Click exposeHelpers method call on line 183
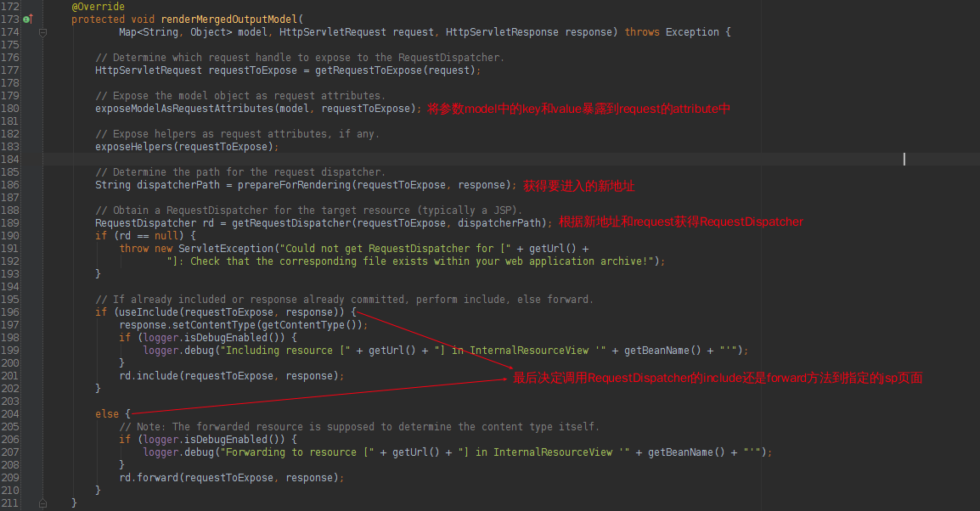 (x=133, y=147)
